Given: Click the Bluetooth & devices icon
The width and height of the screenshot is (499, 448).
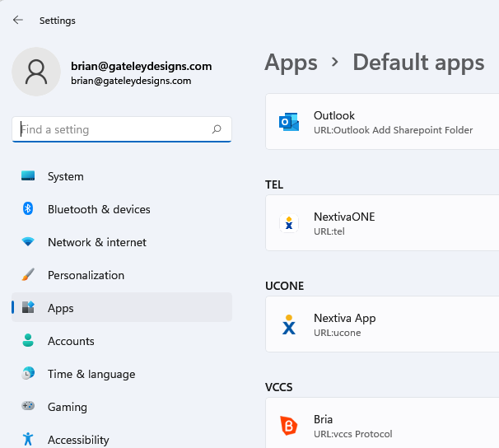Looking at the screenshot, I should pos(28,209).
